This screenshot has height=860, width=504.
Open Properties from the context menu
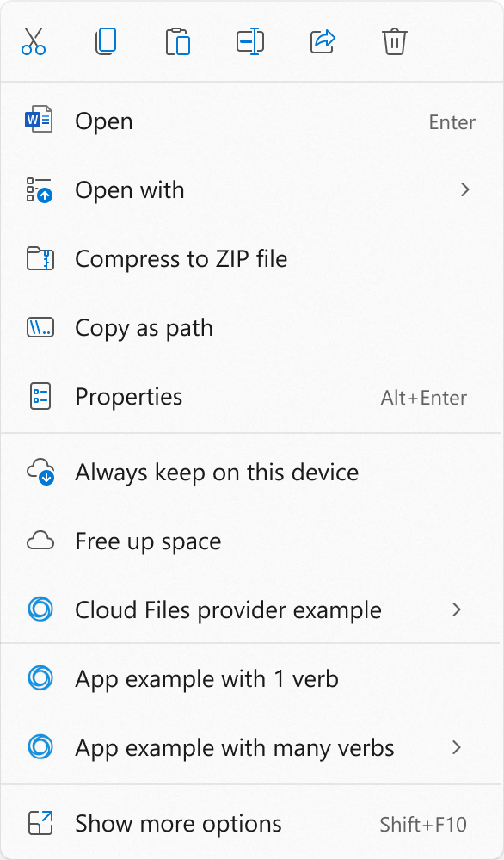(x=251, y=397)
